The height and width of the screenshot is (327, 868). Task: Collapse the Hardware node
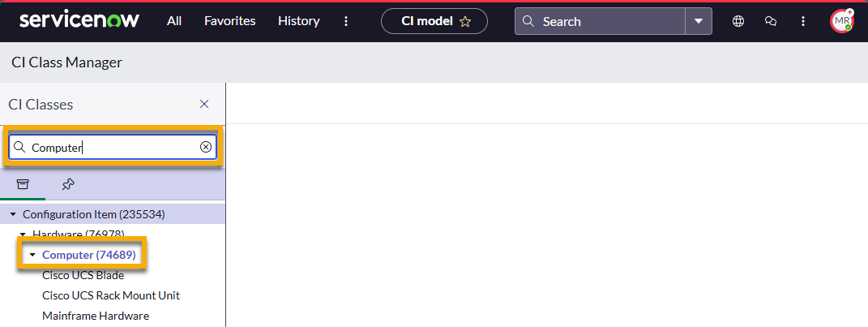(x=24, y=234)
